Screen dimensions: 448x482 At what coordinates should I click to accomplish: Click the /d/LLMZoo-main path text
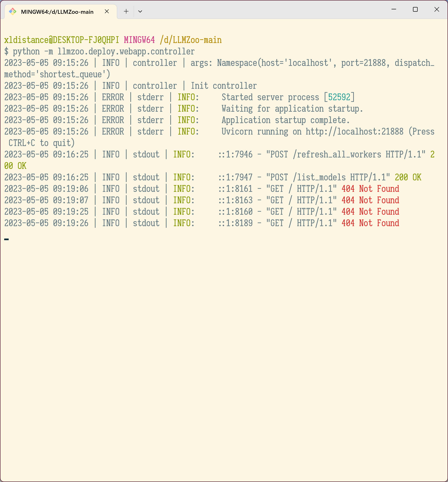pos(191,40)
